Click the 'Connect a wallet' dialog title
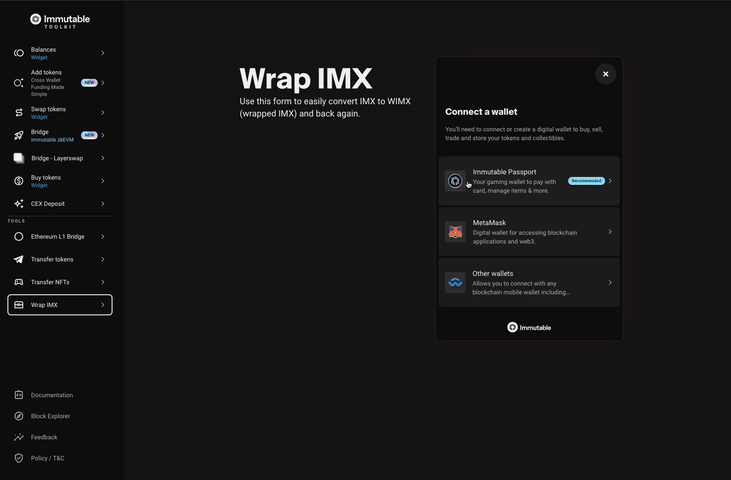 [481, 112]
